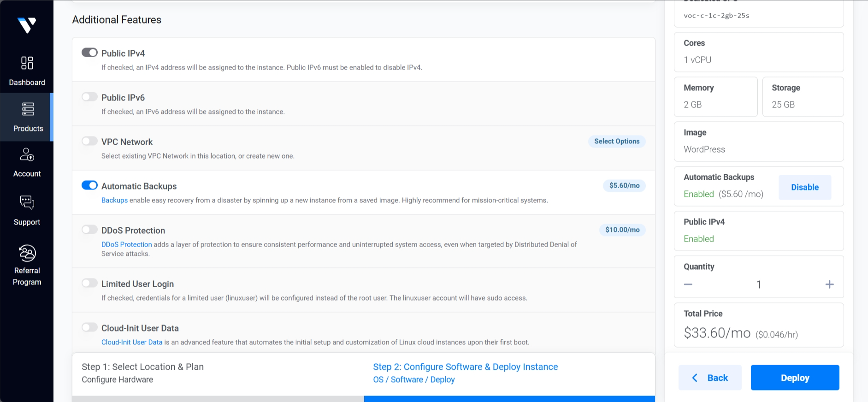Click the OS / Software / Deploy subtitle
The width and height of the screenshot is (868, 402).
(414, 379)
